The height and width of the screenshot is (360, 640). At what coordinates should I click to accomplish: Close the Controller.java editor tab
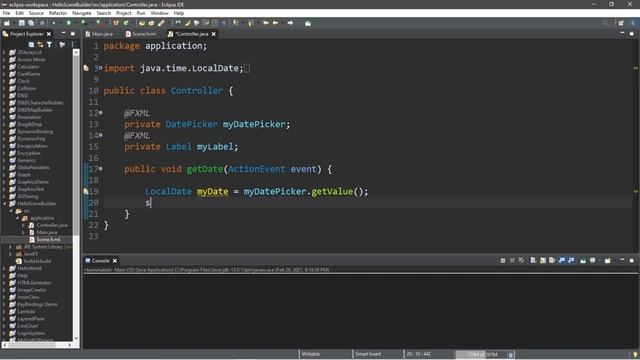coord(213,34)
